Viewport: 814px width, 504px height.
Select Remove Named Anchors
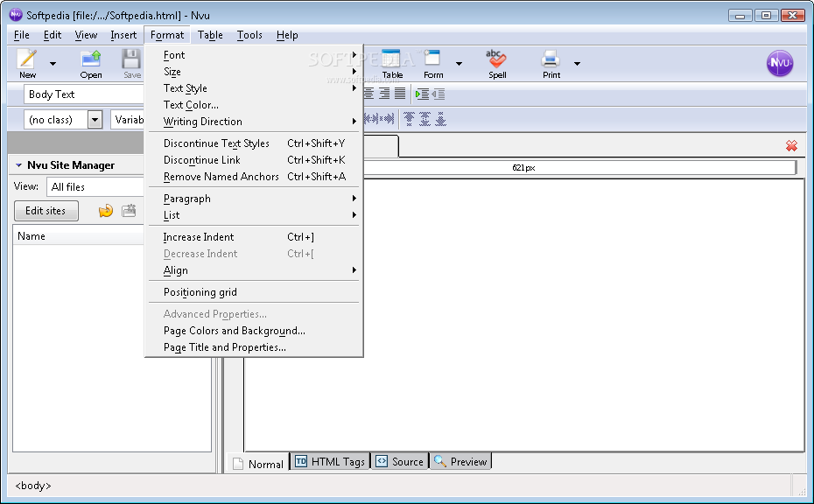click(x=254, y=177)
